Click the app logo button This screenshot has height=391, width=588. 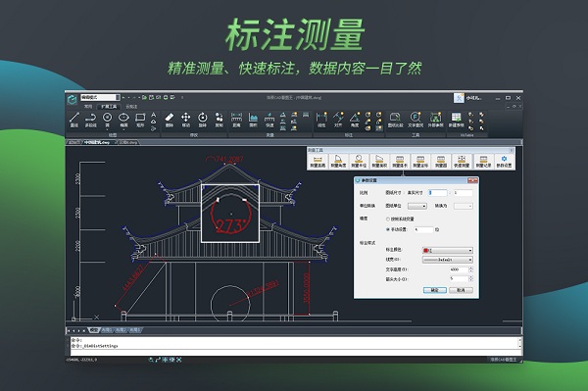[72, 99]
